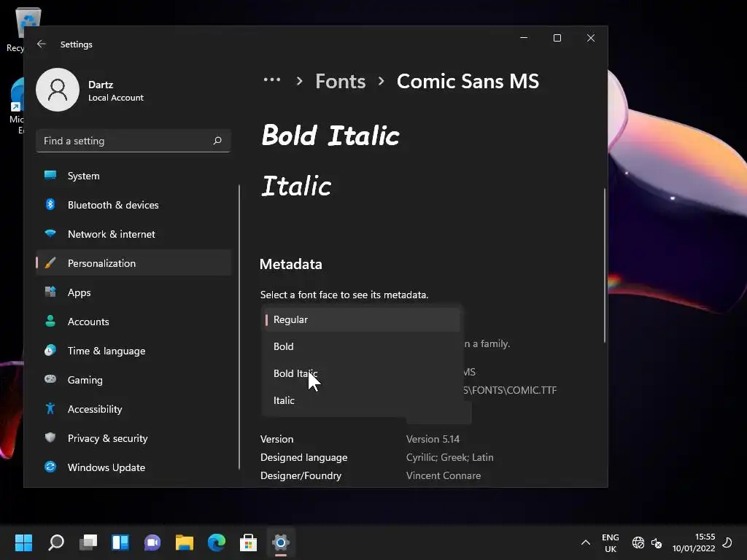The image size is (747, 560).
Task: Open Task View from taskbar
Action: coord(88,542)
